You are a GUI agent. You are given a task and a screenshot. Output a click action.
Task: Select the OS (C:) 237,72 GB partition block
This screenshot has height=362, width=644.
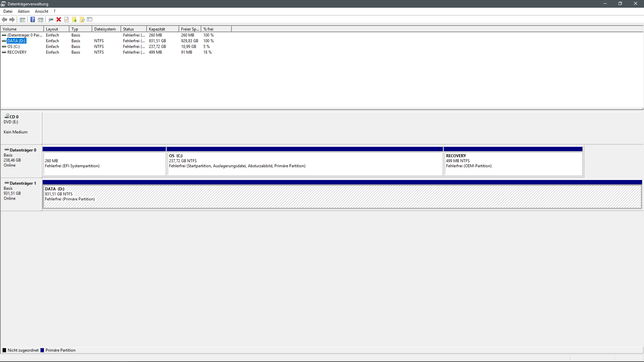coord(305,161)
